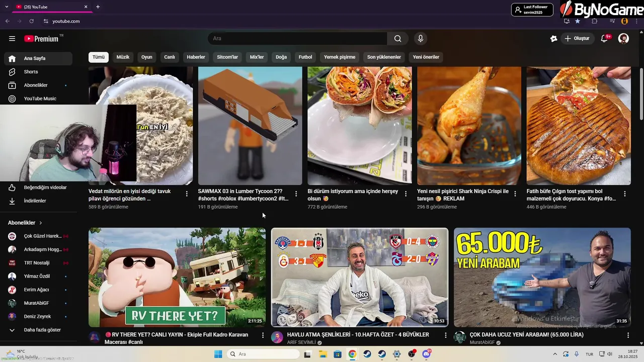Select the Yemek pişirme filter chip
This screenshot has height=362, width=644.
pos(340,57)
